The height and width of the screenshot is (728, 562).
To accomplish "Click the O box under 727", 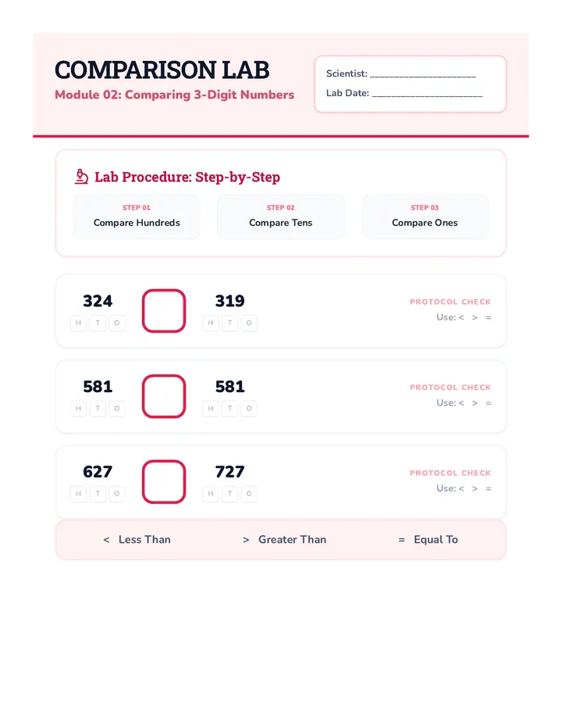I will [249, 494].
